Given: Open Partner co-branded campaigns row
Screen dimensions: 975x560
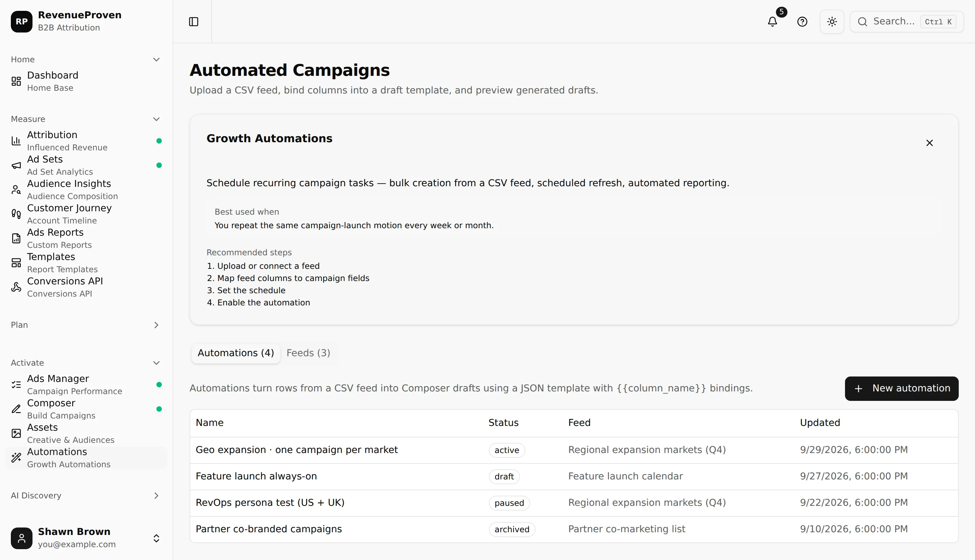Looking at the screenshot, I should 573,529.
